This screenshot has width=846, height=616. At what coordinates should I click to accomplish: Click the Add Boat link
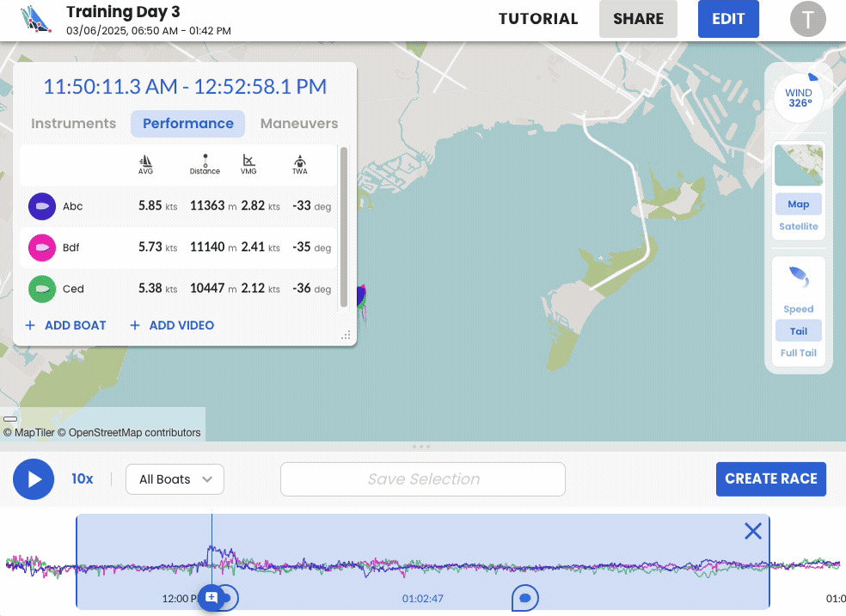point(66,326)
